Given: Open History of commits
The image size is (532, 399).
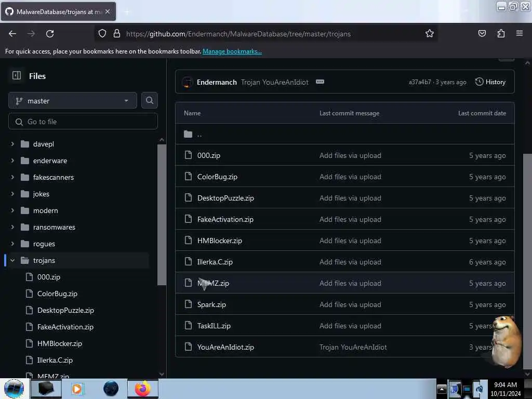Looking at the screenshot, I should pyautogui.click(x=490, y=82).
